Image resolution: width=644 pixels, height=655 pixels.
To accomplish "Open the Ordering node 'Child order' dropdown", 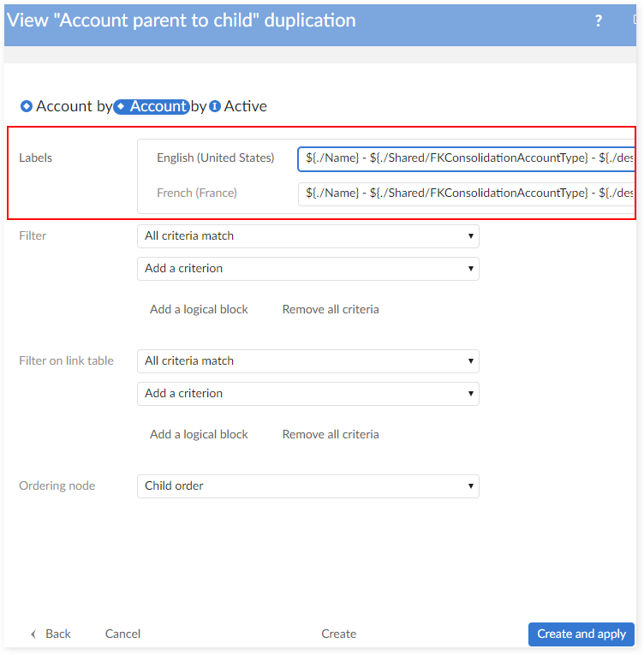I will [307, 486].
